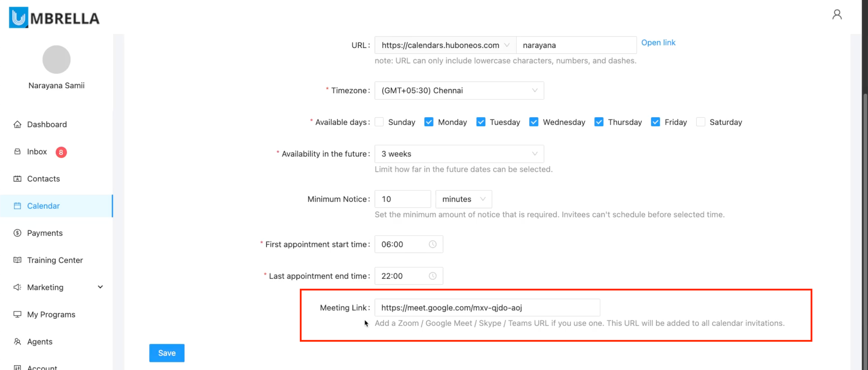Open the Availability in the future dropdown

[459, 154]
